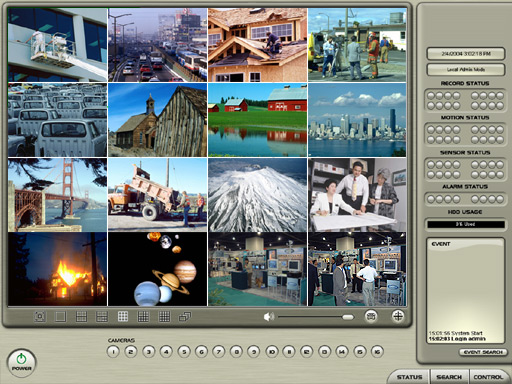The width and height of the screenshot is (512, 384).
Task: Select the planets in space feed
Action: [x=157, y=269]
